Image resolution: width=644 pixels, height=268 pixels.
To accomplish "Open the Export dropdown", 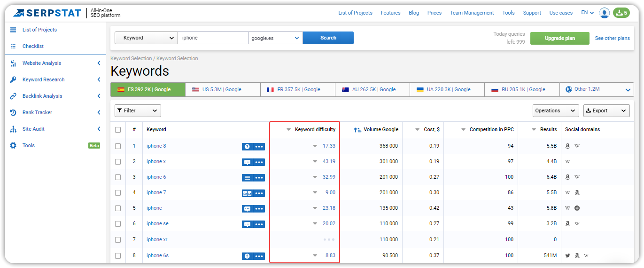I will pos(606,110).
